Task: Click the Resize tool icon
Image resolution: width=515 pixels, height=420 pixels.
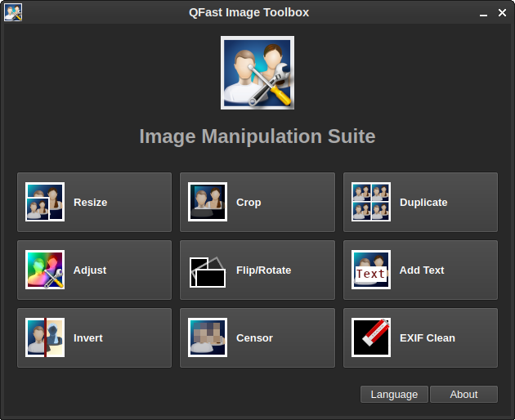Action: click(45, 202)
